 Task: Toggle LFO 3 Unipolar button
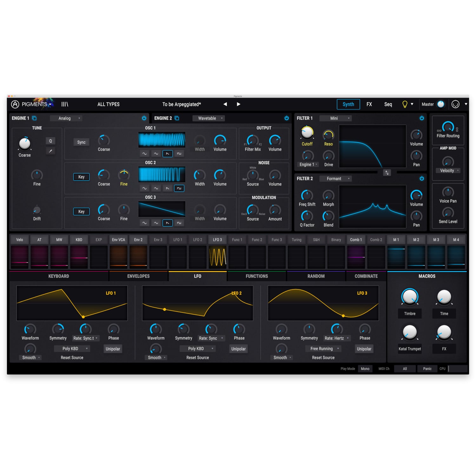tap(364, 349)
